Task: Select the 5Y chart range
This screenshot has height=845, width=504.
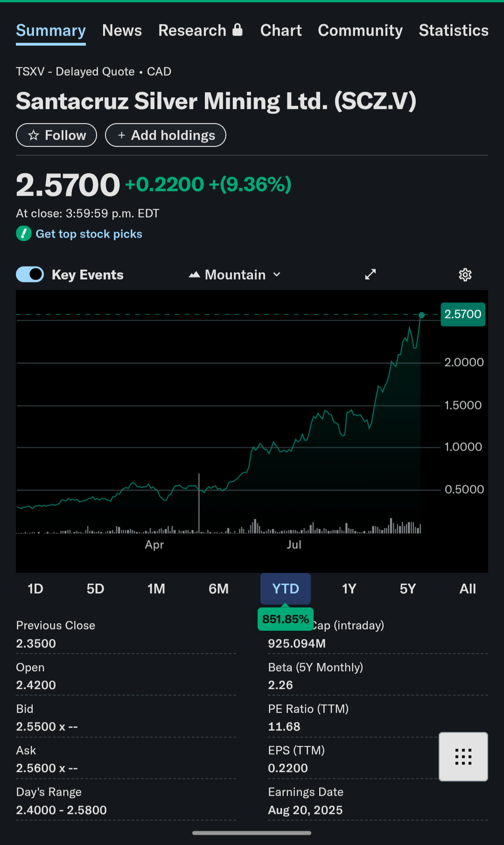Action: pos(407,589)
